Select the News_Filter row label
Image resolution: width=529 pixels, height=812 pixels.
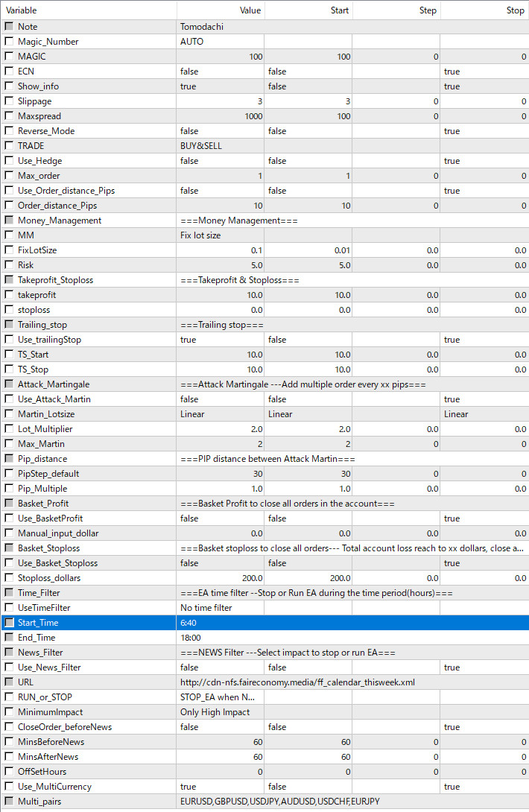[40, 653]
